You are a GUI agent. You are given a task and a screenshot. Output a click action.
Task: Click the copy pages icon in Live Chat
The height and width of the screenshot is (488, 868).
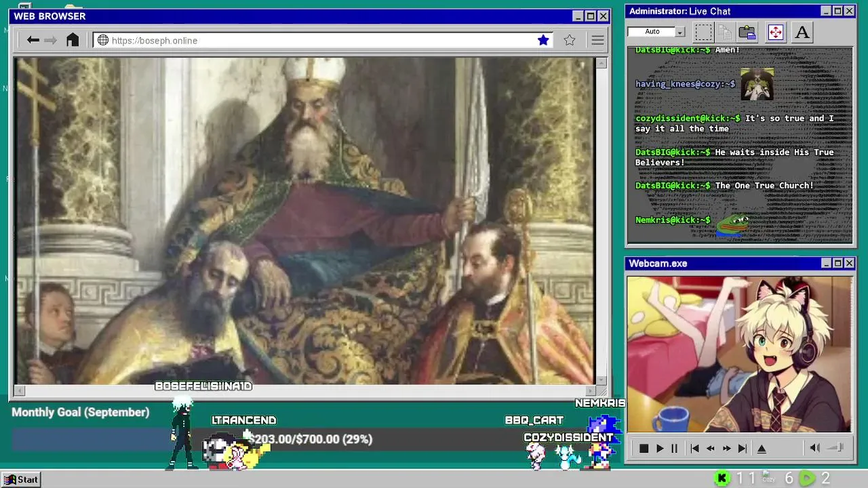coord(725,32)
